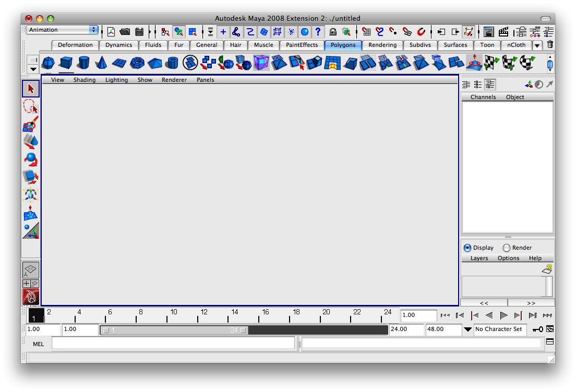Create a polygon cone from the shelf
576x392 pixels.
point(101,63)
